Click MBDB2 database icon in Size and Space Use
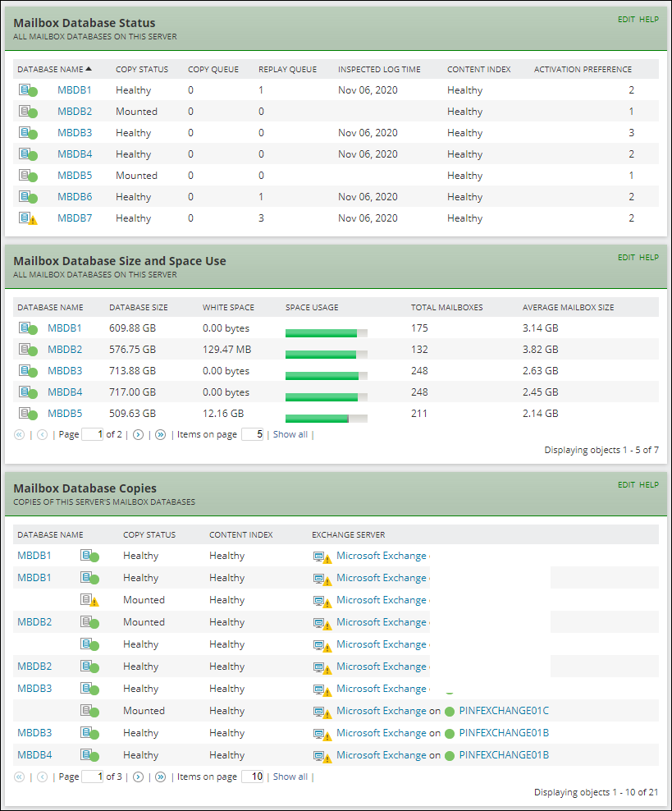 (x=28, y=351)
